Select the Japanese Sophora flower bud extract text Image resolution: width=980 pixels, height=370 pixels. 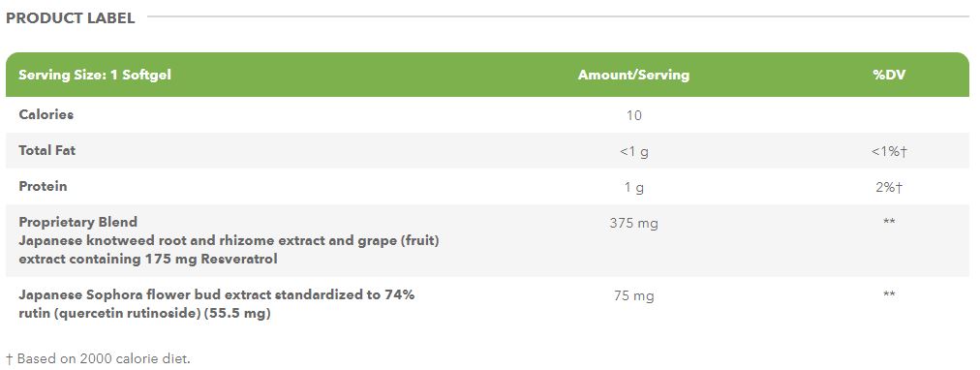[x=217, y=304]
